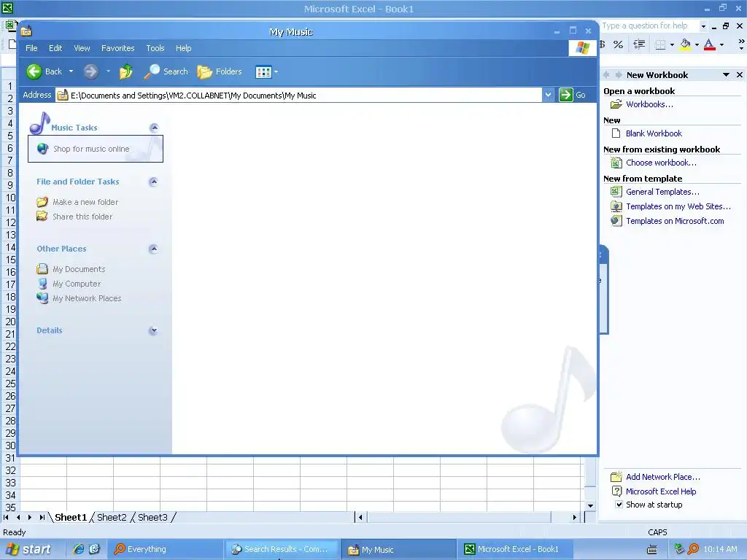Open Templates on my Web Sites...

click(x=678, y=206)
